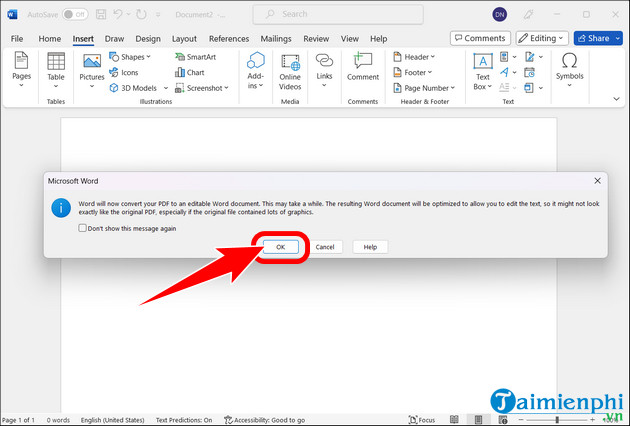Image resolution: width=630 pixels, height=426 pixels.
Task: Click Page 1 of 1 status
Action: click(x=18, y=420)
